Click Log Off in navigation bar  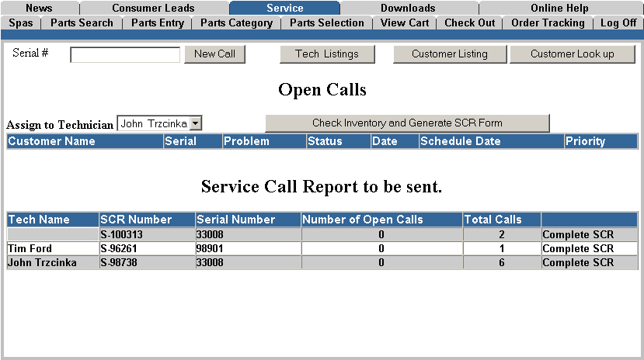618,22
